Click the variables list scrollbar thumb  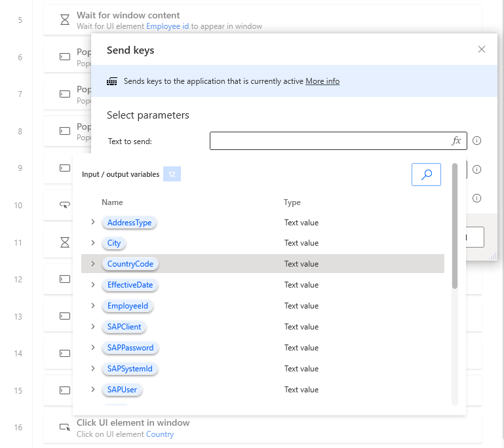(x=454, y=226)
